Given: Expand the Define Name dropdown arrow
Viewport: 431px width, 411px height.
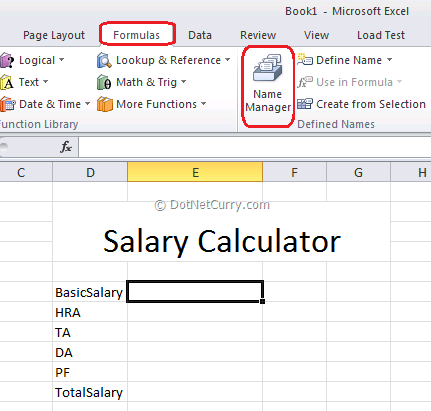Looking at the screenshot, I should coord(390,60).
